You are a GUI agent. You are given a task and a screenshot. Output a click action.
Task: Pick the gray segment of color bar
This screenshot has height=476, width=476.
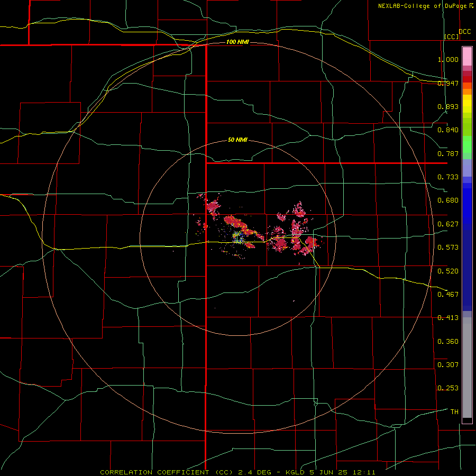point(467,368)
